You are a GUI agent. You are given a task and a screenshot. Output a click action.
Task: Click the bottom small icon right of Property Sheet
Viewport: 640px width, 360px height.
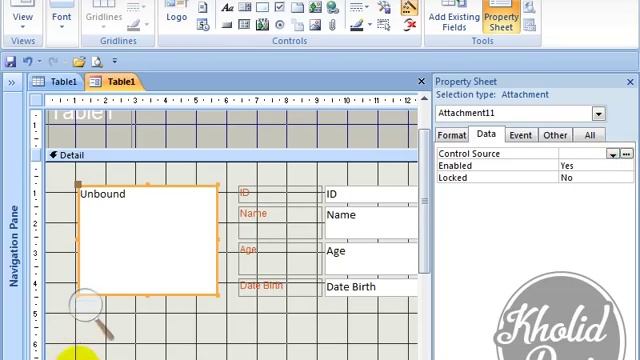(529, 25)
